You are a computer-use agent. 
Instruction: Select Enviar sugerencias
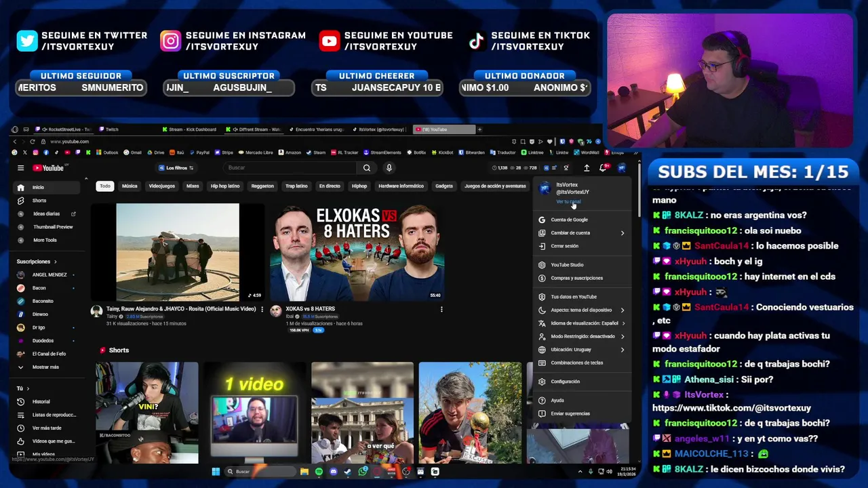click(582, 413)
